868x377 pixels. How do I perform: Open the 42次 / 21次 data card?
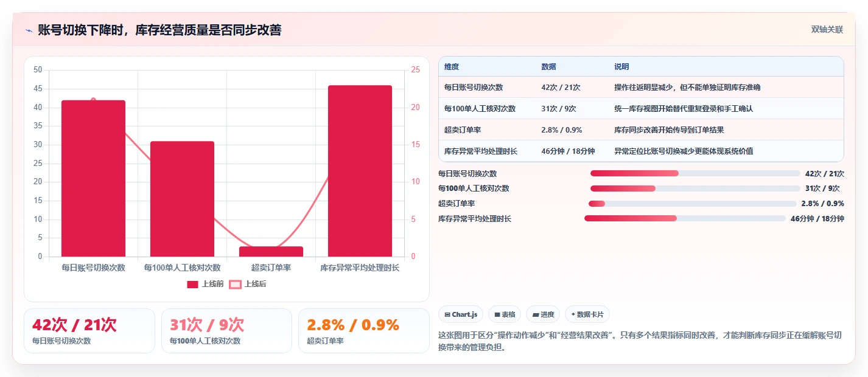(89, 331)
